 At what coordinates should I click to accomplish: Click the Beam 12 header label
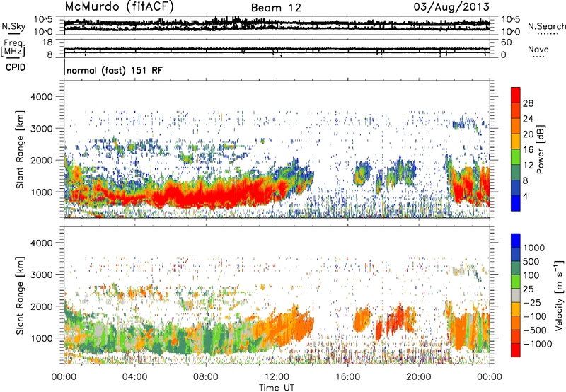276,8
